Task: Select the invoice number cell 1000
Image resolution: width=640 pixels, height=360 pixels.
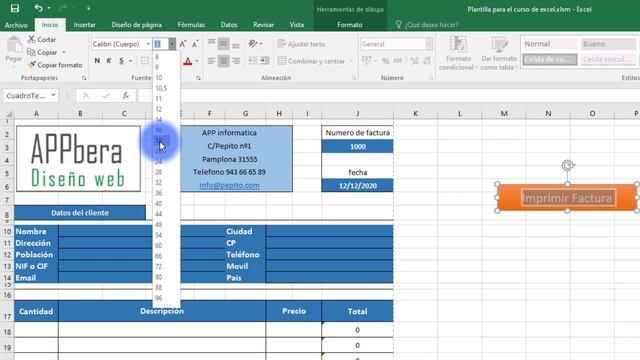Action: point(358,147)
